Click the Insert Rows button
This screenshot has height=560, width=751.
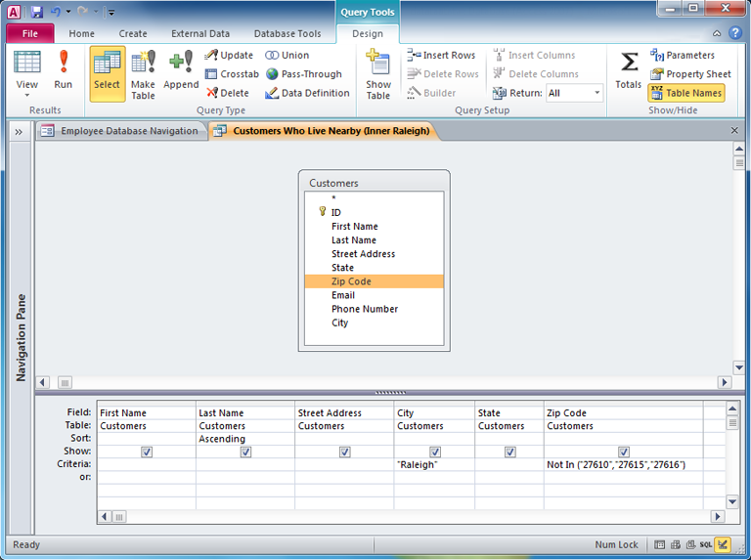point(441,56)
